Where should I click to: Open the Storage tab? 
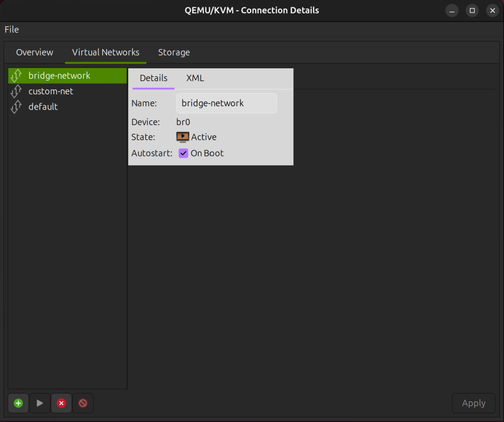(174, 52)
